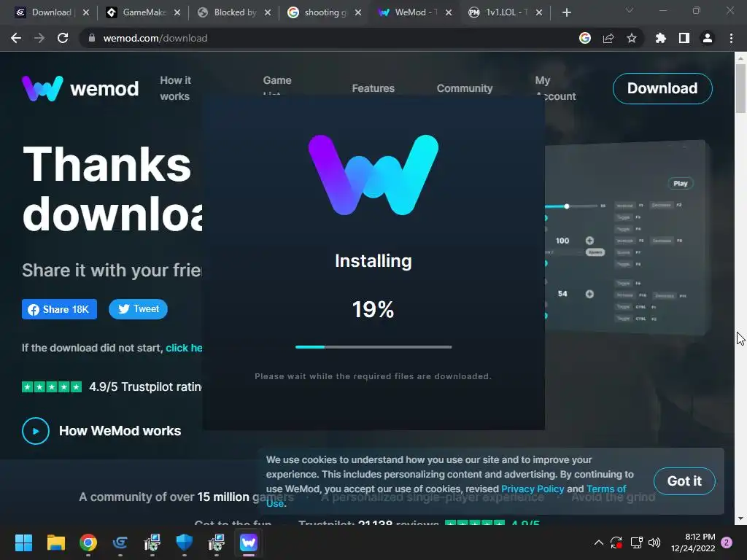Click the Installing status text
Viewport: 747px width, 560px height.
[373, 261]
